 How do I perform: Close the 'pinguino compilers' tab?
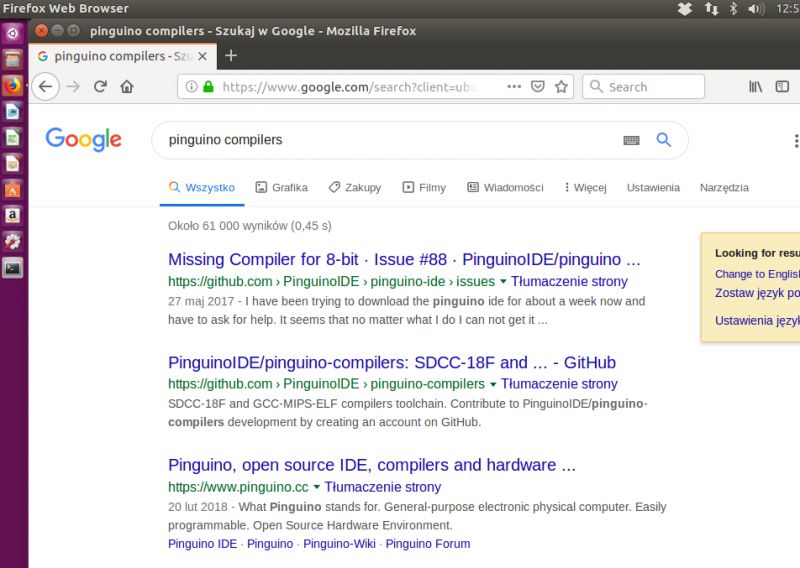(x=203, y=56)
